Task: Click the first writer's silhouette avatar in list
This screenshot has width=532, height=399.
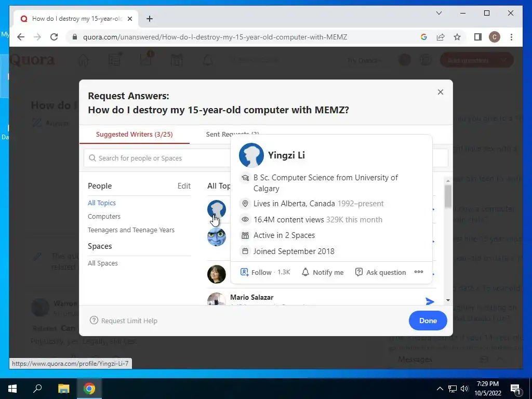Action: click(x=217, y=209)
